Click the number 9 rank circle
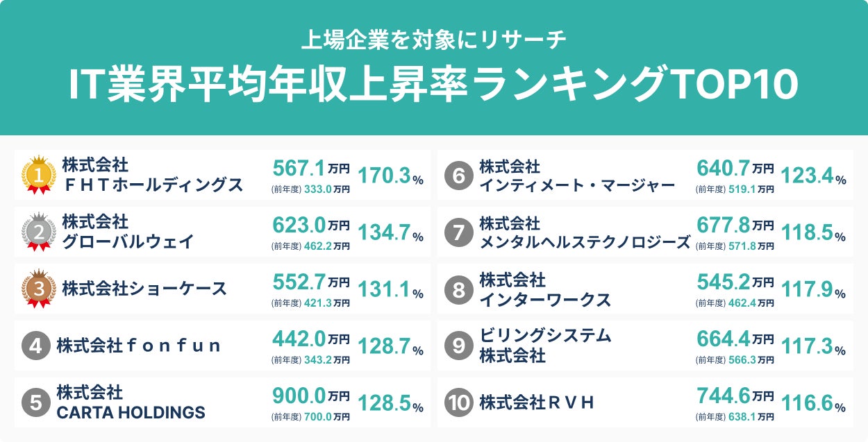This screenshot has height=442, width=868. tap(458, 346)
